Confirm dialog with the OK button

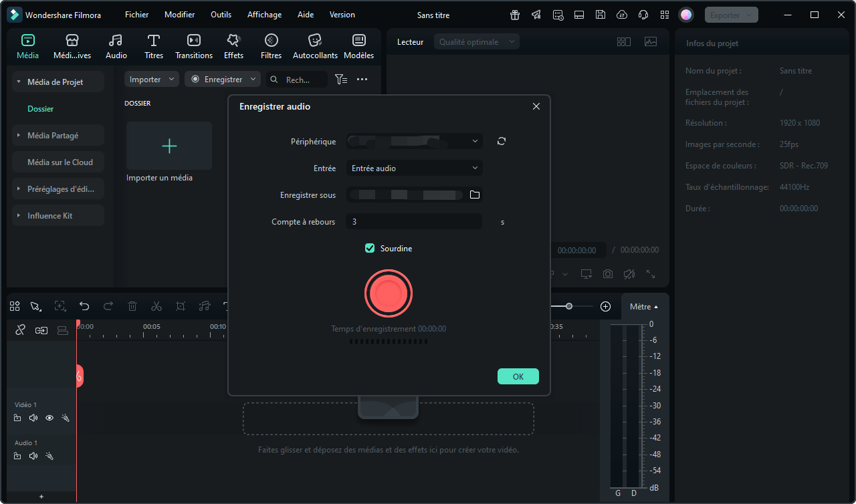[518, 376]
